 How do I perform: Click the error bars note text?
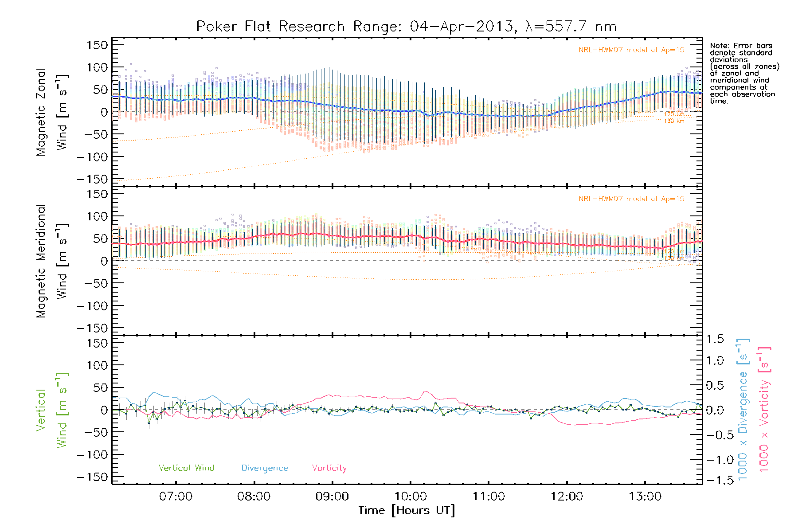click(743, 73)
